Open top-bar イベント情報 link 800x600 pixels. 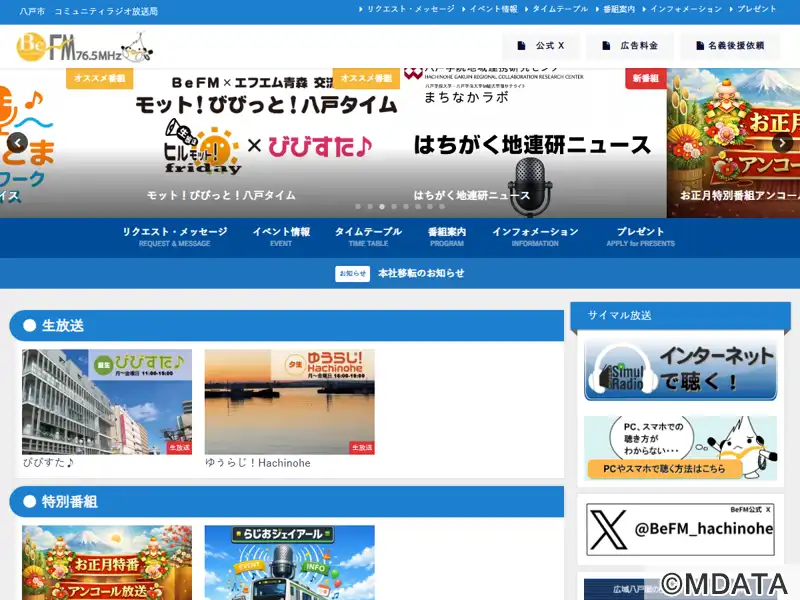(x=490, y=9)
